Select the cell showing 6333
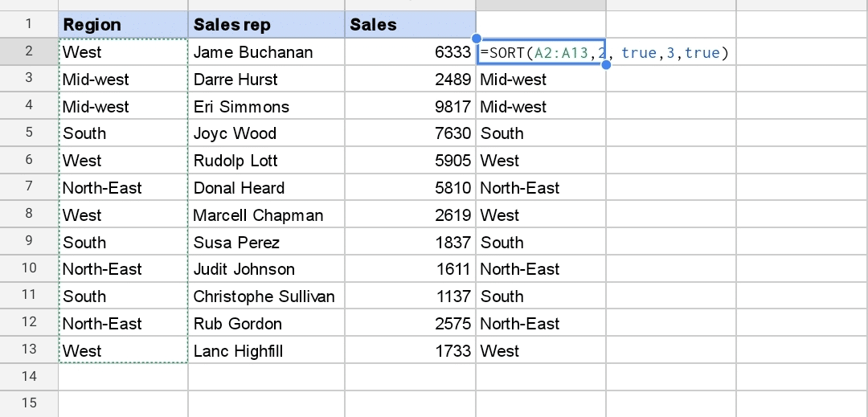 tap(410, 52)
